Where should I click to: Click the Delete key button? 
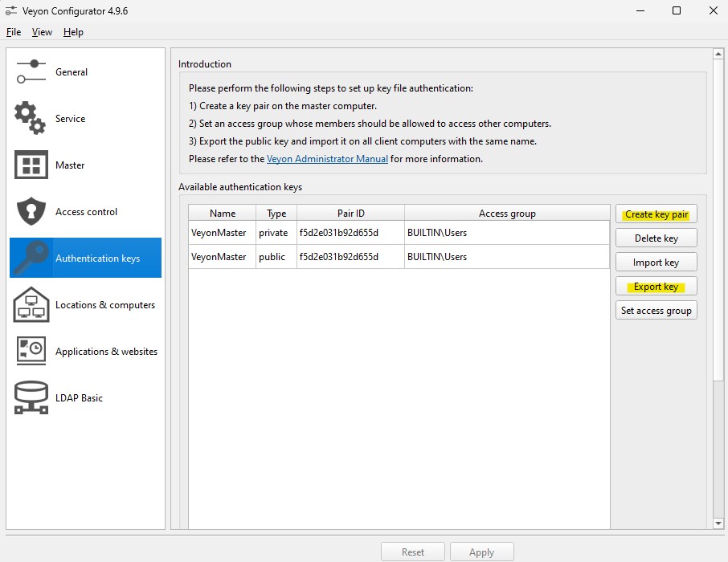pos(656,238)
